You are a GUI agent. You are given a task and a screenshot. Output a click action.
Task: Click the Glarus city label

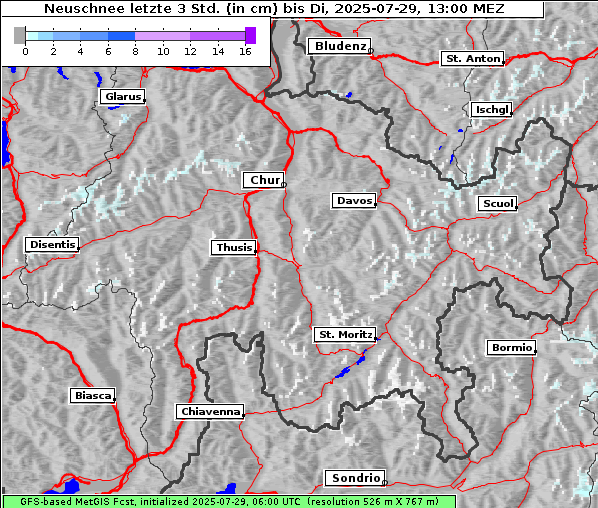tap(123, 96)
